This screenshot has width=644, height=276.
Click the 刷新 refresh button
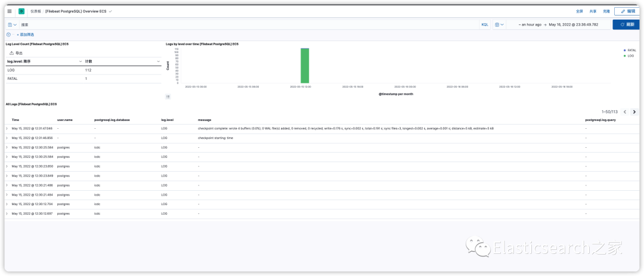(x=627, y=24)
